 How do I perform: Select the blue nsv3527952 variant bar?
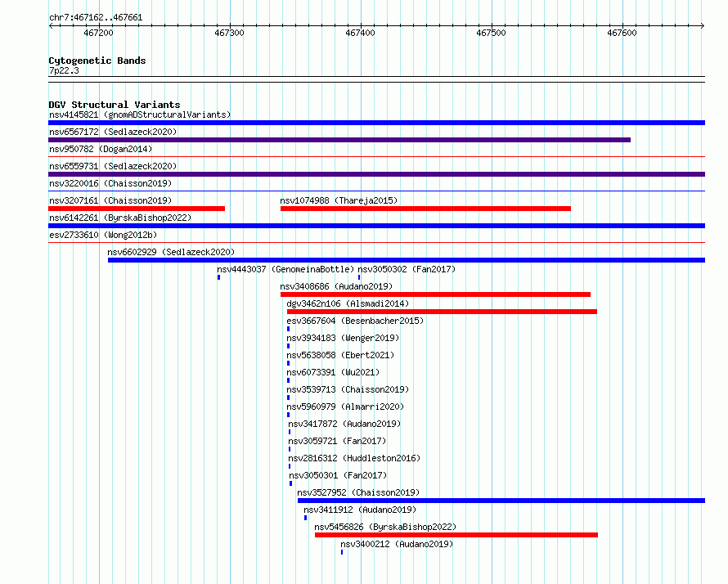coord(501,501)
